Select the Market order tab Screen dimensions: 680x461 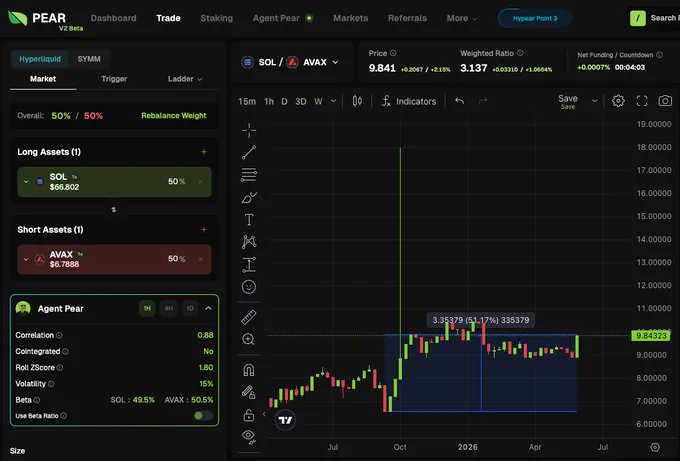[x=43, y=79]
